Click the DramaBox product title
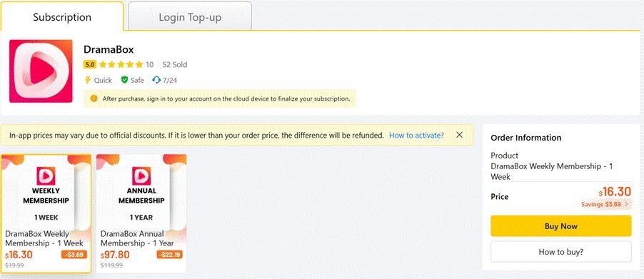The image size is (644, 279). coord(109,50)
